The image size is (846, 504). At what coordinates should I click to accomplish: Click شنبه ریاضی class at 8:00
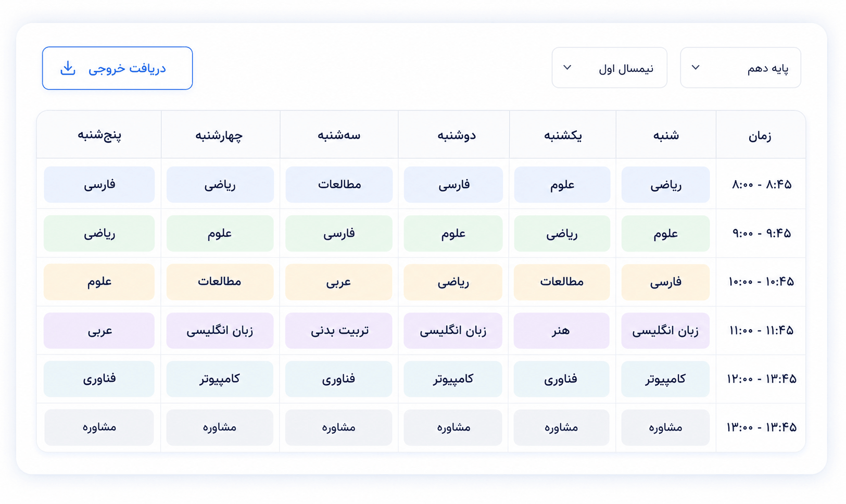tap(665, 185)
